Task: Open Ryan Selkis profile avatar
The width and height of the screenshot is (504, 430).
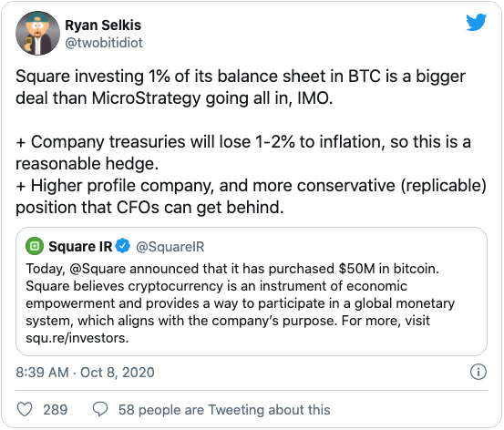Action: click(x=37, y=33)
